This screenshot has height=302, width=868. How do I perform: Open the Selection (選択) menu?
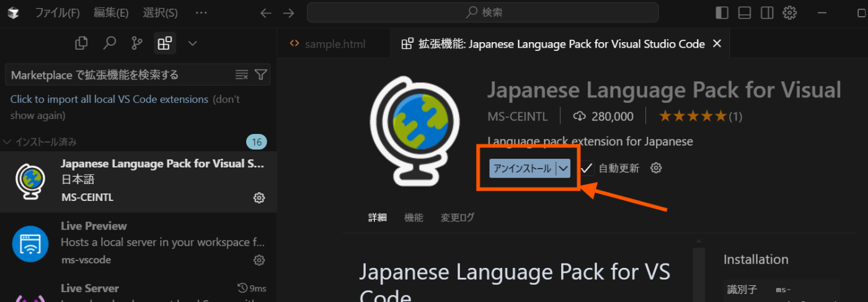point(160,12)
